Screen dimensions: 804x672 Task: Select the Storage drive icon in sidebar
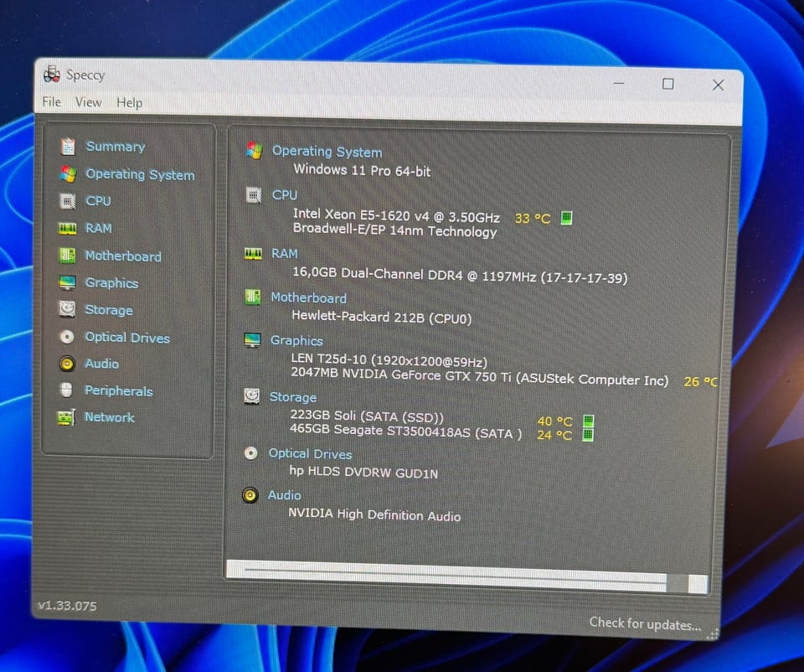click(x=67, y=309)
